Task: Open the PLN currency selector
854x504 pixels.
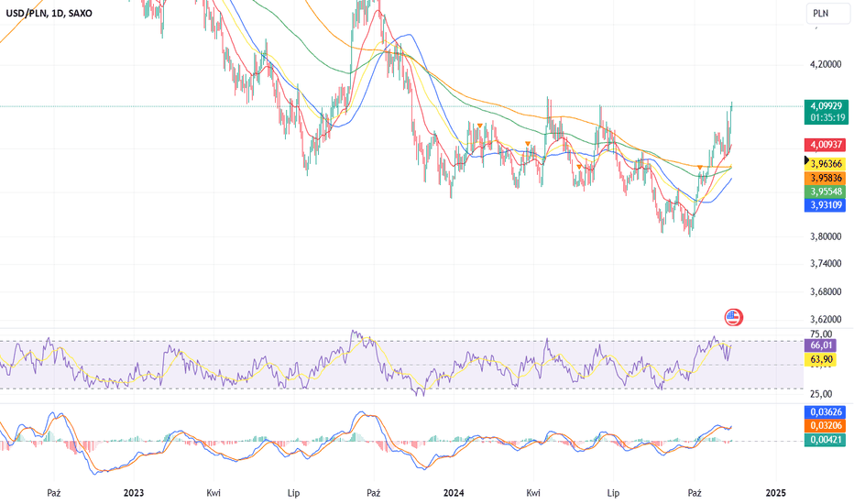Action: pyautogui.click(x=827, y=14)
